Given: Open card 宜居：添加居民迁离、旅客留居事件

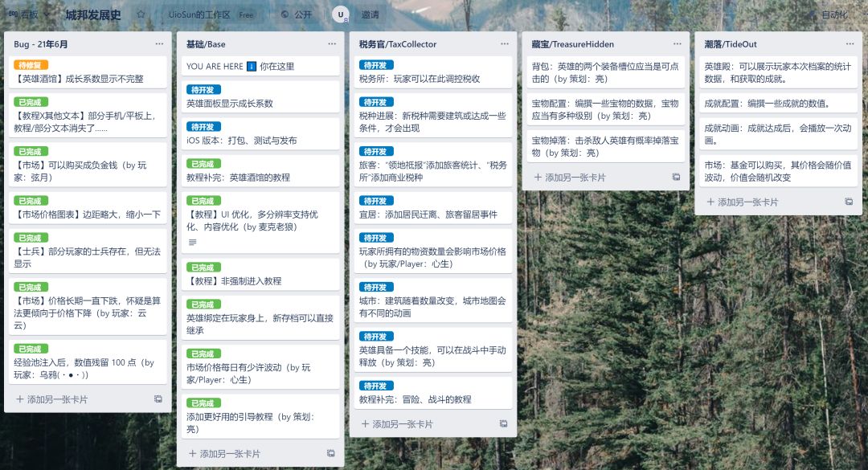Looking at the screenshot, I should [x=433, y=207].
